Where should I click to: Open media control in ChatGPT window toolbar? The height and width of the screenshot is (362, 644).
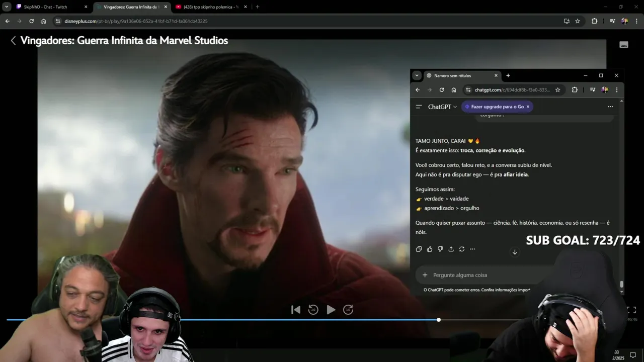[592, 90]
